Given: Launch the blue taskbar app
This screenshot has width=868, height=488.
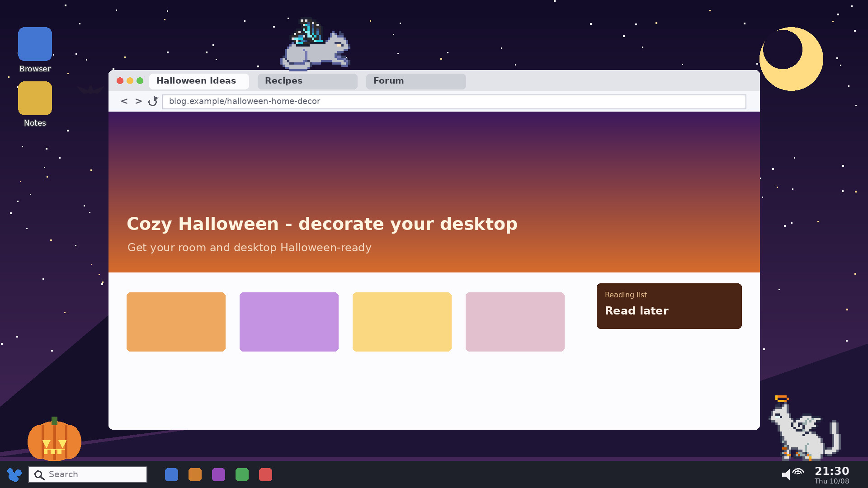Looking at the screenshot, I should tap(171, 474).
